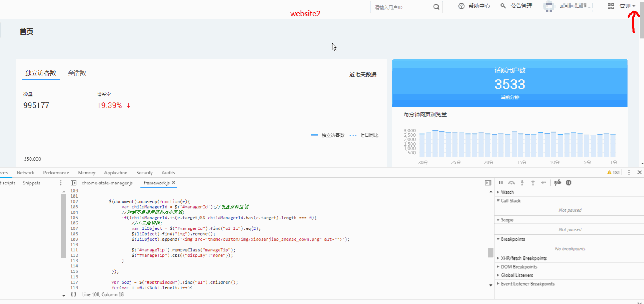Image resolution: width=644 pixels, height=304 pixels.
Task: Click the navigator pane vertical scrollbar thumb
Action: click(63, 226)
